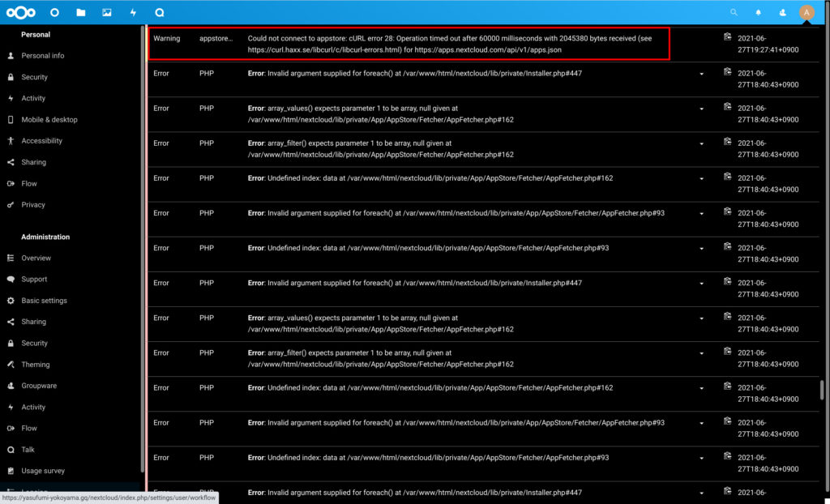Open the Photos app icon
The width and height of the screenshot is (830, 504).
point(107,12)
